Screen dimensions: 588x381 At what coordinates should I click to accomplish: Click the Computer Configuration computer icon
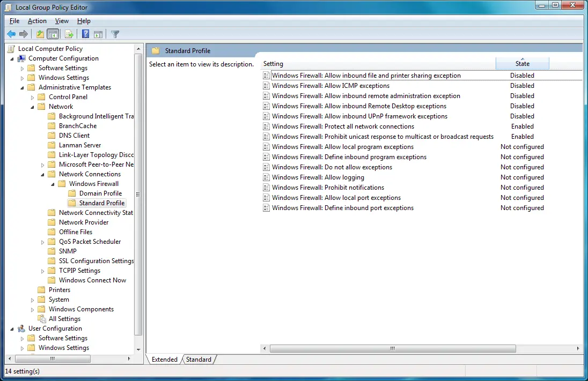(21, 58)
